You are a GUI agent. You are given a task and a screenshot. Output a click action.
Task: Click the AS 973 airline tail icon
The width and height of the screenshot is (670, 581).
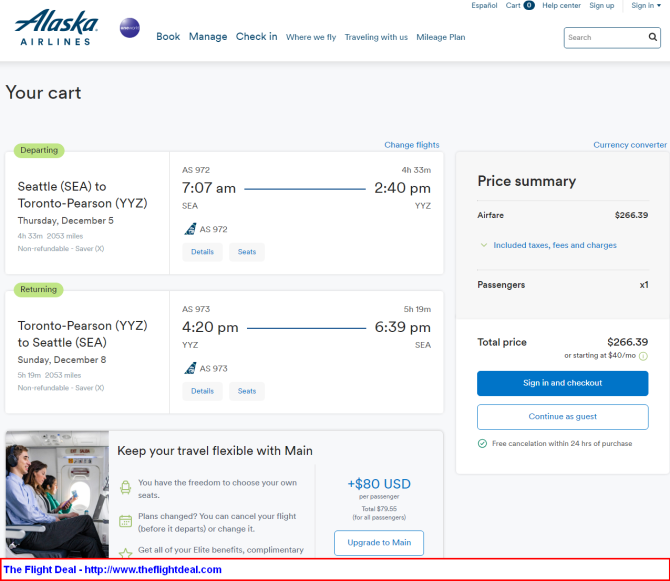190,368
